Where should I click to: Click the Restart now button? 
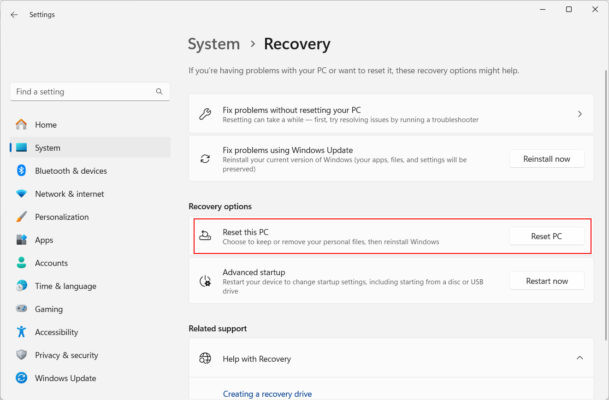click(546, 281)
